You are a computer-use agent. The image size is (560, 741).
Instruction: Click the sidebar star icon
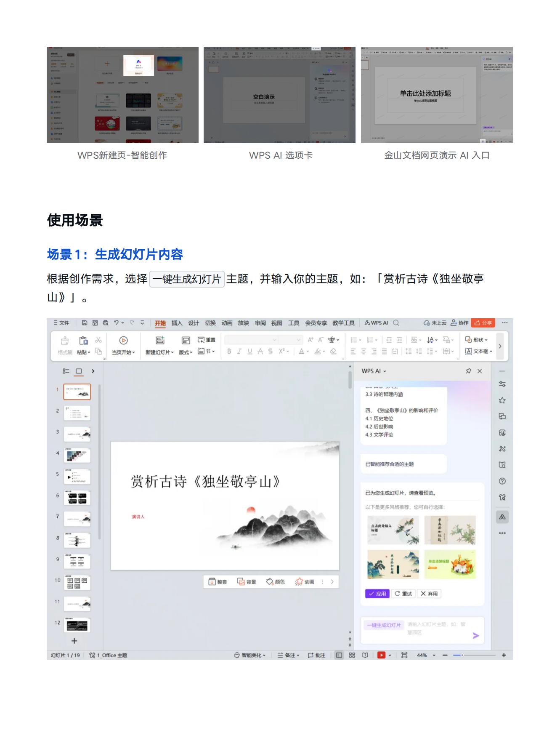click(502, 400)
